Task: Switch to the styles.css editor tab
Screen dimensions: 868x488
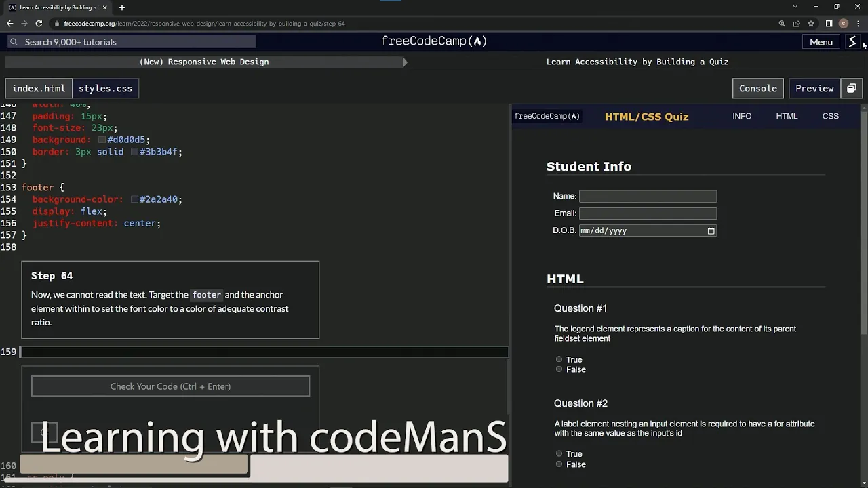Action: [105, 89]
